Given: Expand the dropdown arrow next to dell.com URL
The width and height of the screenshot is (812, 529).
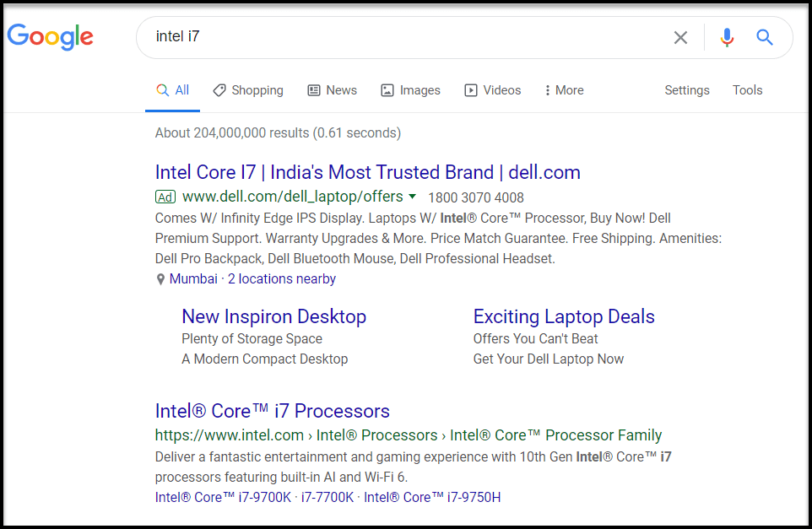Looking at the screenshot, I should (412, 197).
